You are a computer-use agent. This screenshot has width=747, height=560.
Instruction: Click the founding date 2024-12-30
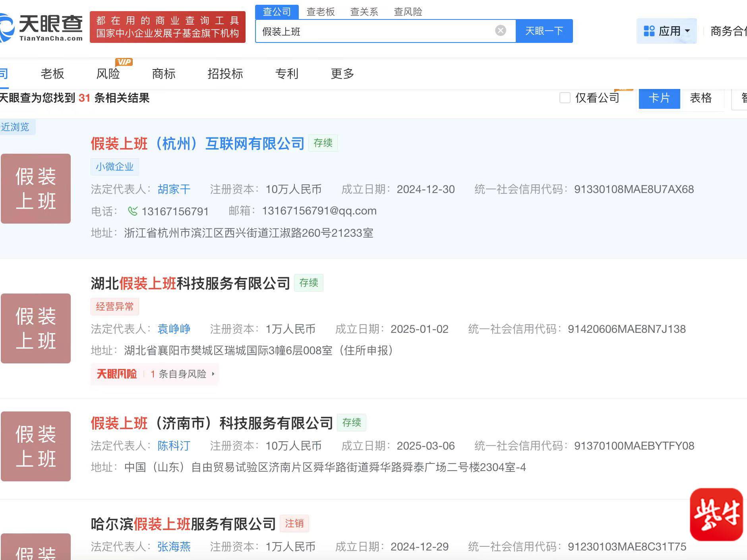click(426, 189)
